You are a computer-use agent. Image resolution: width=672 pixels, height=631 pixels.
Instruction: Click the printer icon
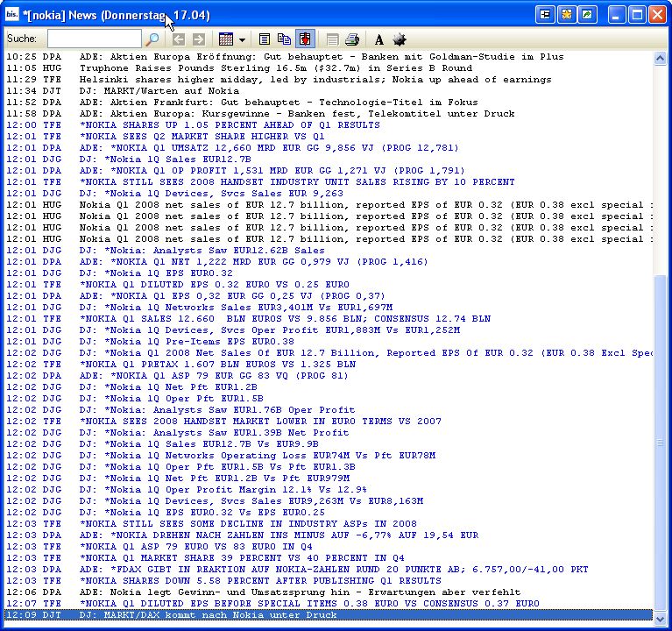[x=352, y=39]
